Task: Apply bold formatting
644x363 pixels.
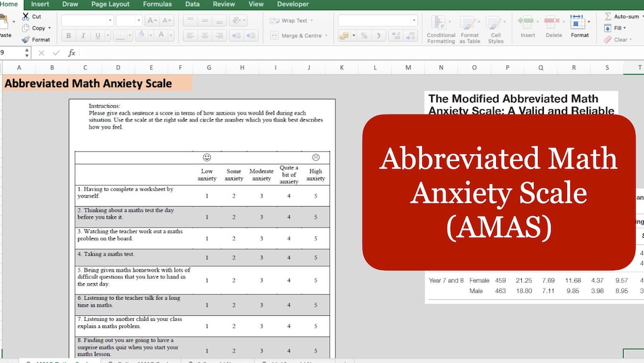Action: coord(69,35)
